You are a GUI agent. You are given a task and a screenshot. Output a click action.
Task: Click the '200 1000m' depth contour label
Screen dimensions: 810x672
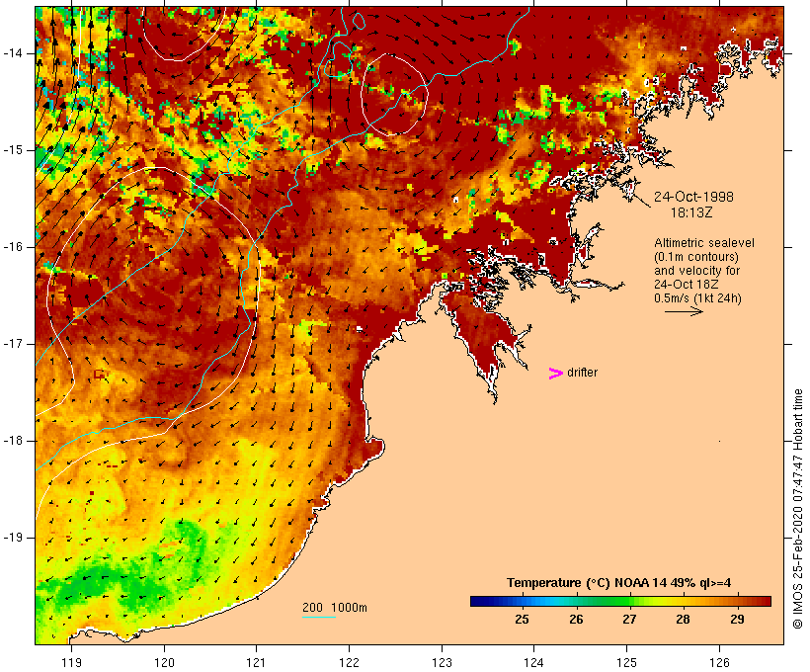(x=335, y=608)
